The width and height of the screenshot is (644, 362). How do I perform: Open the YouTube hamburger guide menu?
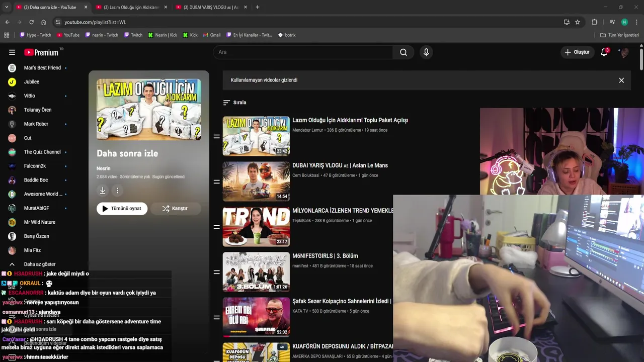click(x=12, y=52)
